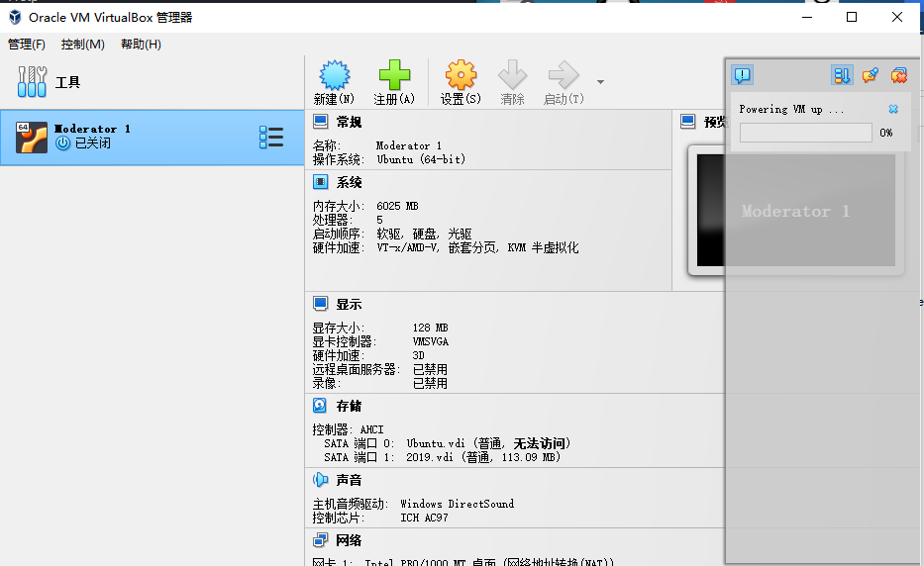Click the Display (显示) section monitor icon
Screen dimensions: 924x566
click(321, 304)
